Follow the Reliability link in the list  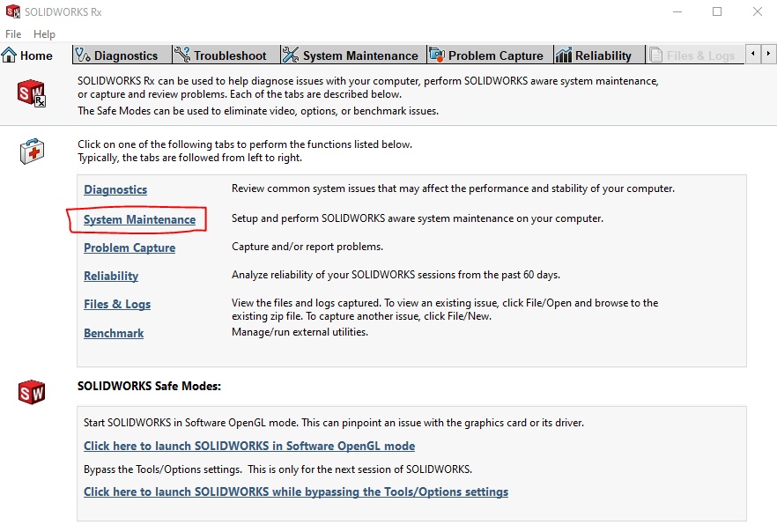click(111, 276)
